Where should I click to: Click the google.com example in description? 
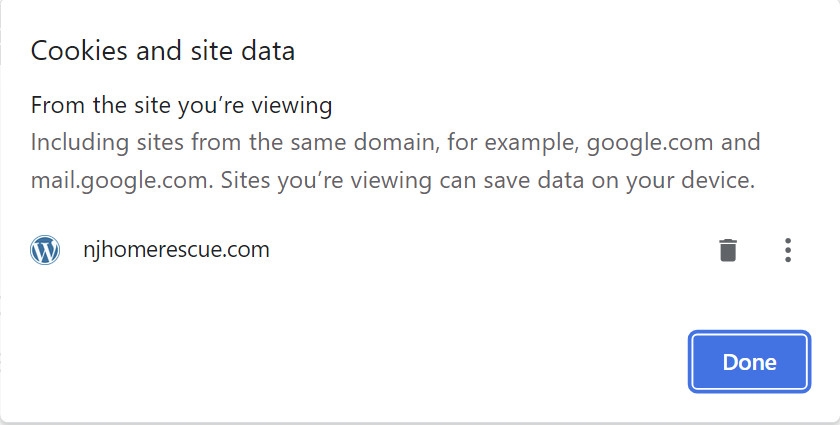(650, 143)
